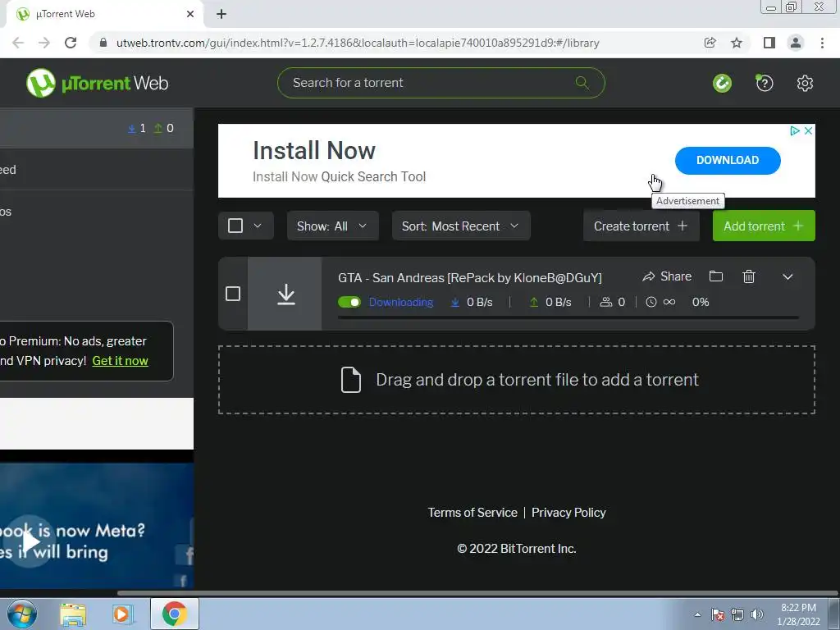The image size is (840, 630).
Task: Click the GTA - San Andreas torrent title
Action: 470,277
